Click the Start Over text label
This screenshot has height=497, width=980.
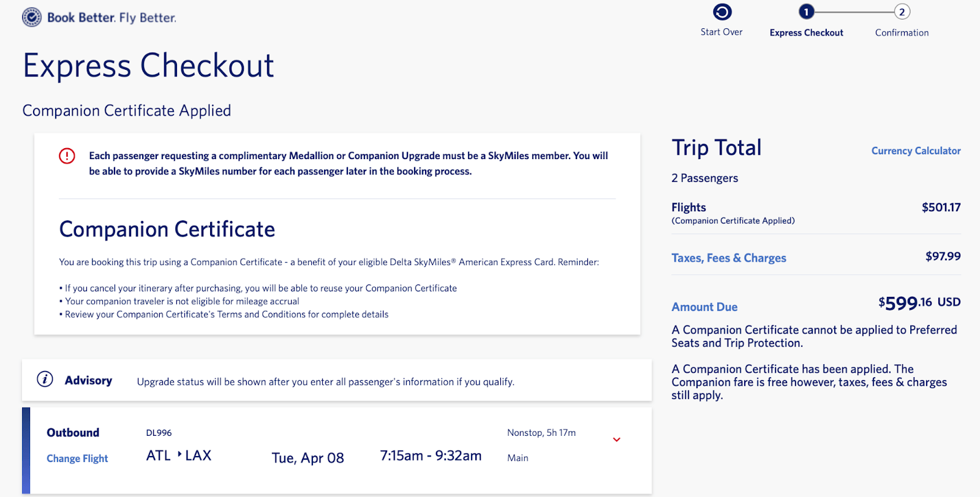coord(722,32)
